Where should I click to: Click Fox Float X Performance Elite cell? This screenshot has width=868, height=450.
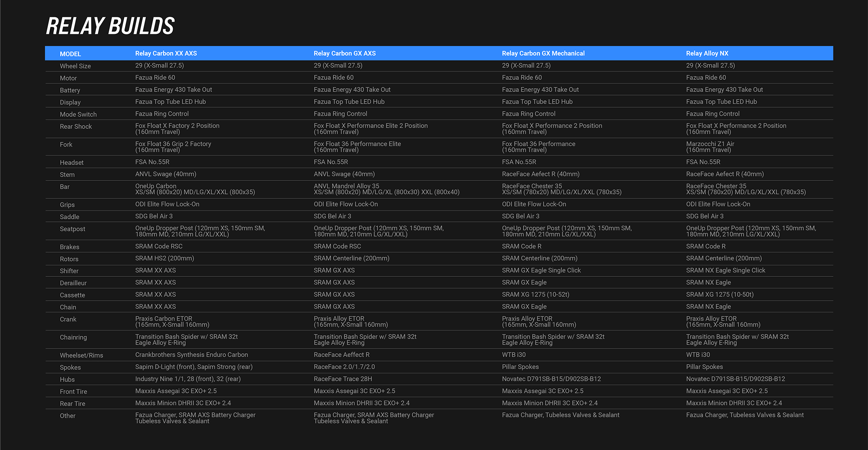371,129
